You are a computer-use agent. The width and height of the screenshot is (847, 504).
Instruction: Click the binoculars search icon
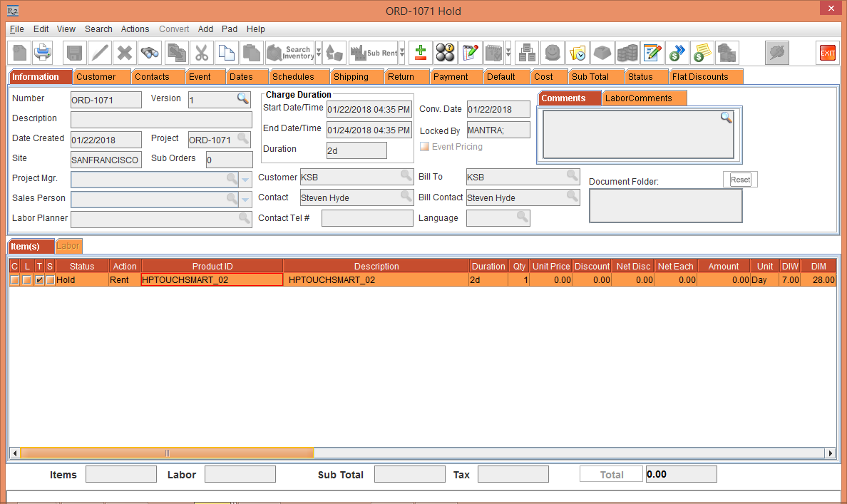pos(149,53)
